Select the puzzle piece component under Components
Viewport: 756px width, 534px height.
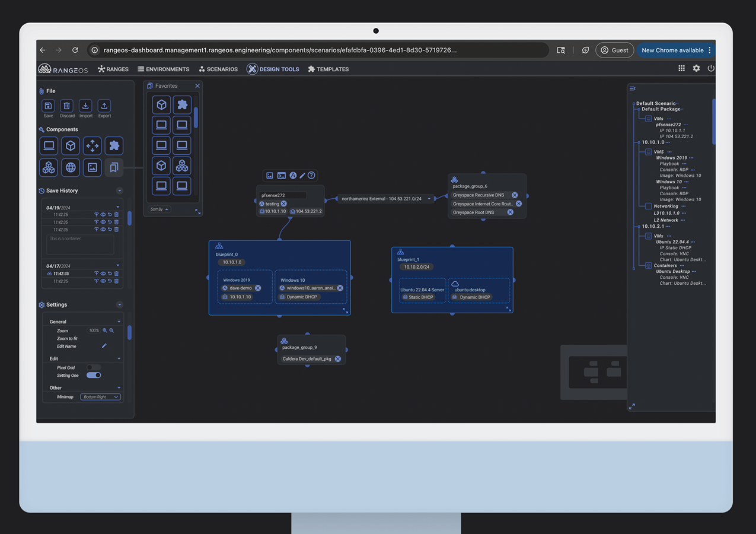(x=114, y=145)
